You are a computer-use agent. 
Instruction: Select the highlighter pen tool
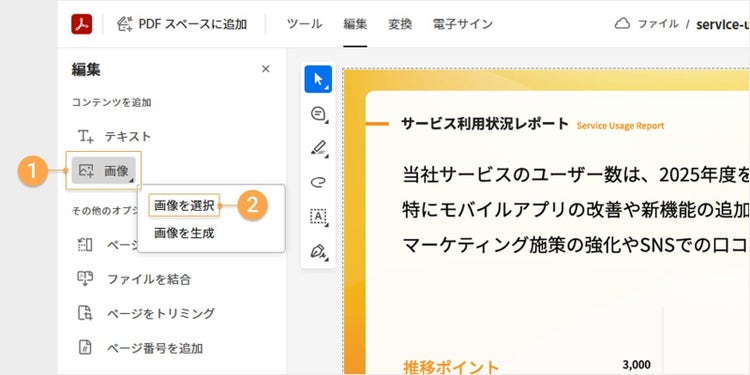pos(319,148)
